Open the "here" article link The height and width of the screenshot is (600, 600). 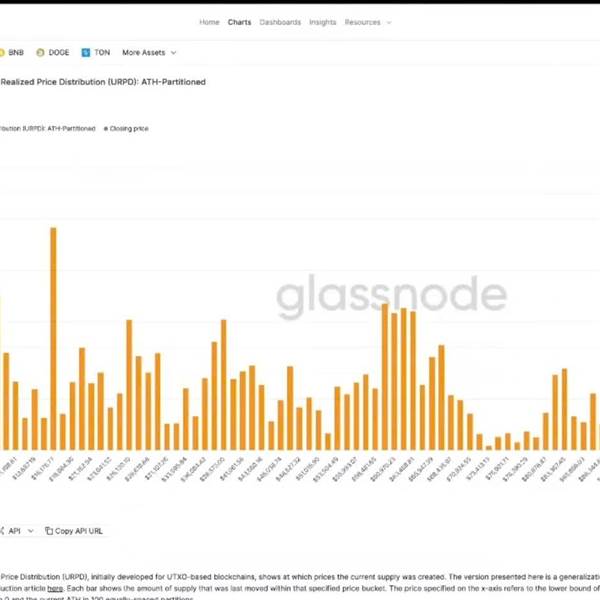55,589
